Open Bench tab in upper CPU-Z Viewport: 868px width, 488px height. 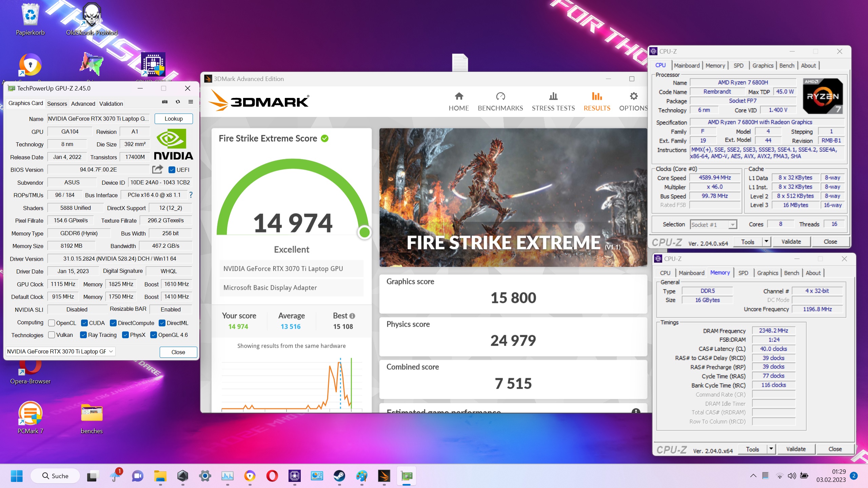pyautogui.click(x=787, y=65)
